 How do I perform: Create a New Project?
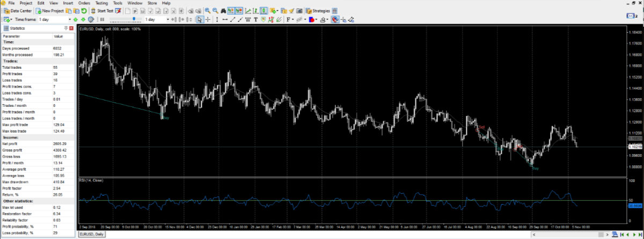click(x=49, y=11)
